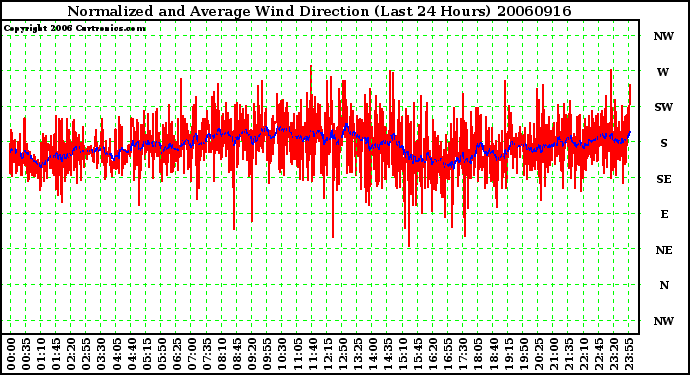Viewport: 690px width, 375px height.
Task: Click the 12:15 time label
Action: [x=327, y=354]
